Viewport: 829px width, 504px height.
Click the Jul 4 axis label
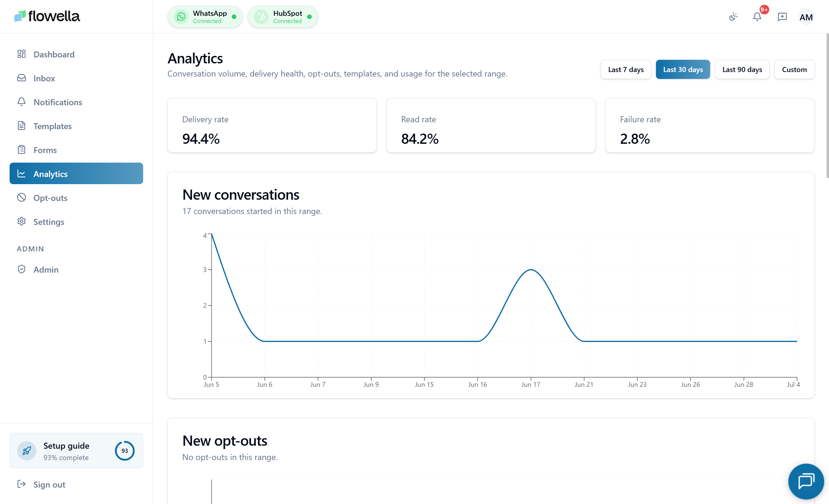(793, 384)
